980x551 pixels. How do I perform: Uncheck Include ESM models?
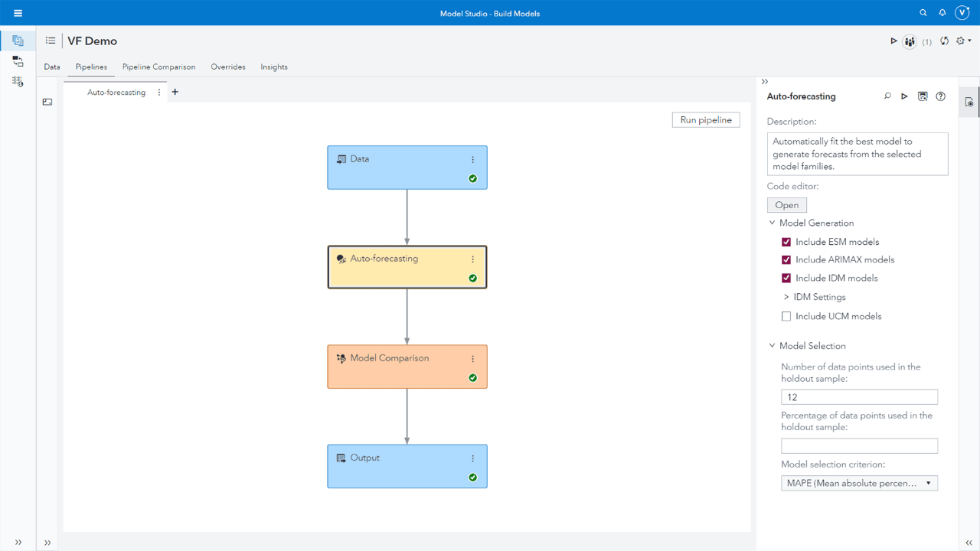pyautogui.click(x=786, y=242)
